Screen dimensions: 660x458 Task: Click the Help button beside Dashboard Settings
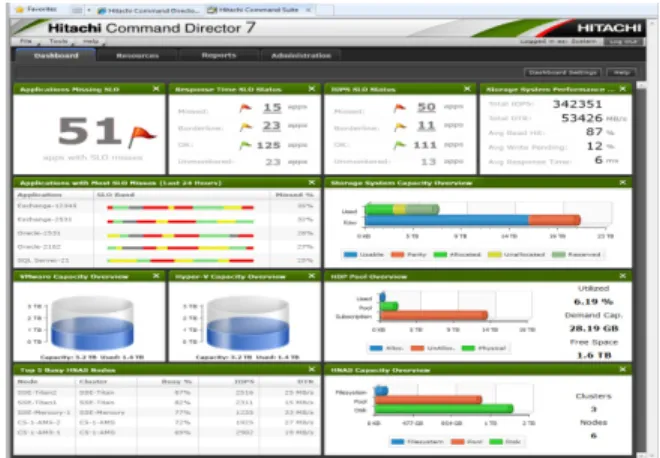pyautogui.click(x=621, y=72)
